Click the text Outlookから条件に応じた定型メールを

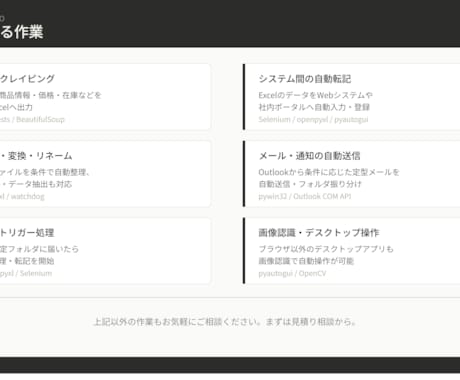click(x=329, y=172)
